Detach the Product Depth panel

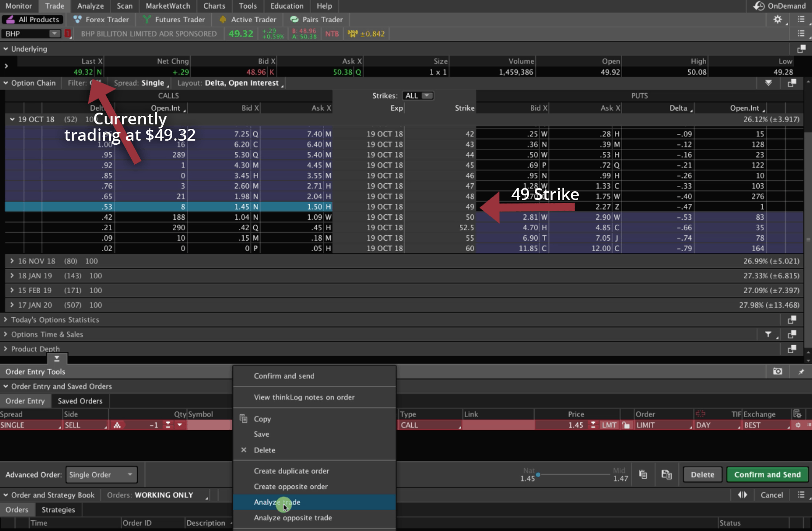pos(792,349)
